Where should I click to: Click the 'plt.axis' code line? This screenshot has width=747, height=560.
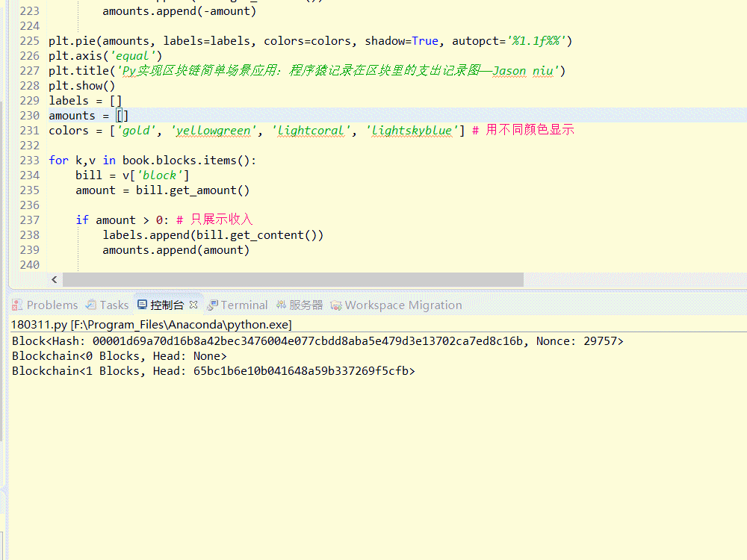(x=105, y=56)
